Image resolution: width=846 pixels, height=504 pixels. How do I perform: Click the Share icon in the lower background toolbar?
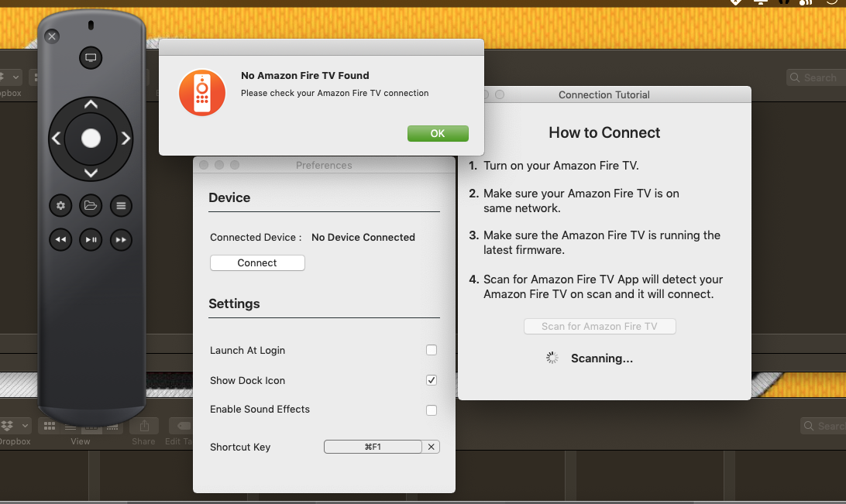coord(144,426)
